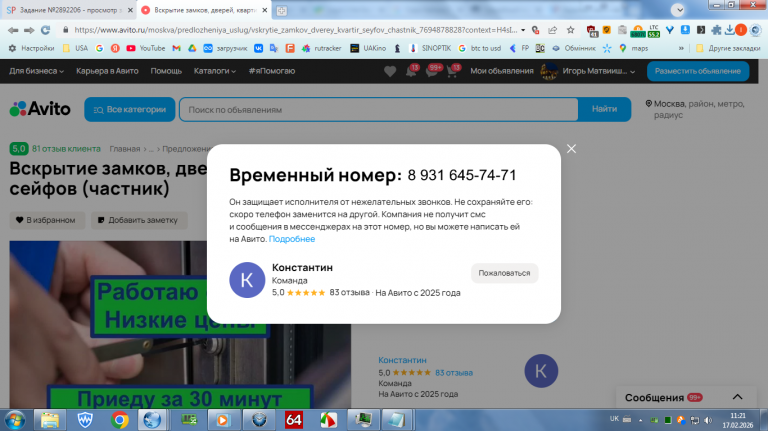Open USA bookmarks folder
This screenshot has width=768, height=431.
[75, 48]
